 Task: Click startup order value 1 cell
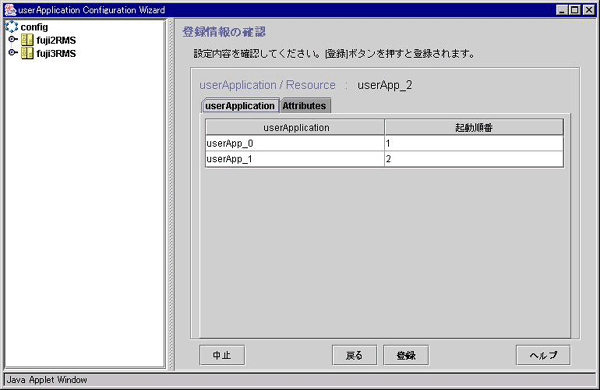[x=474, y=143]
